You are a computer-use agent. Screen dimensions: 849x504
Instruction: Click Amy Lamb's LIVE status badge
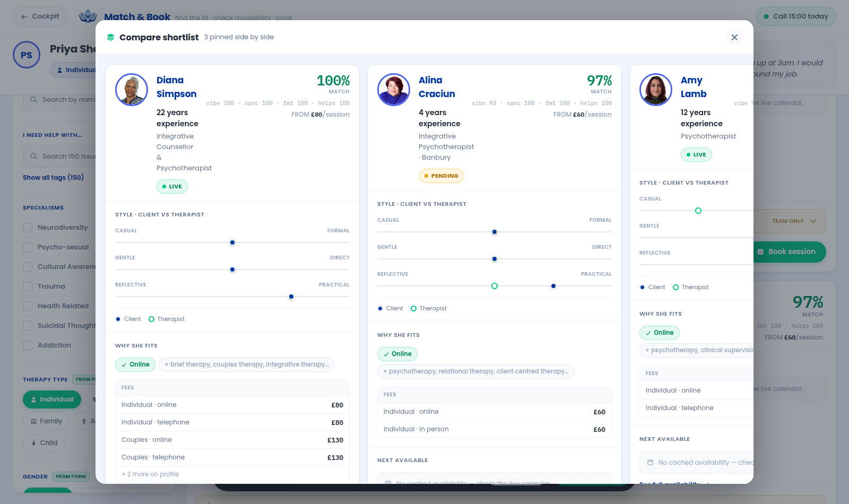tap(696, 155)
